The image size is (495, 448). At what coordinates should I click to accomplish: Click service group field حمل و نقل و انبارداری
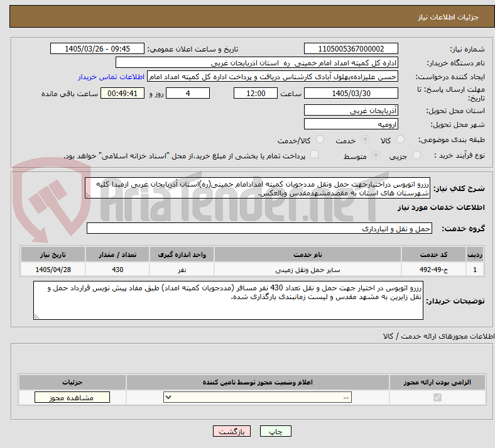(259, 228)
